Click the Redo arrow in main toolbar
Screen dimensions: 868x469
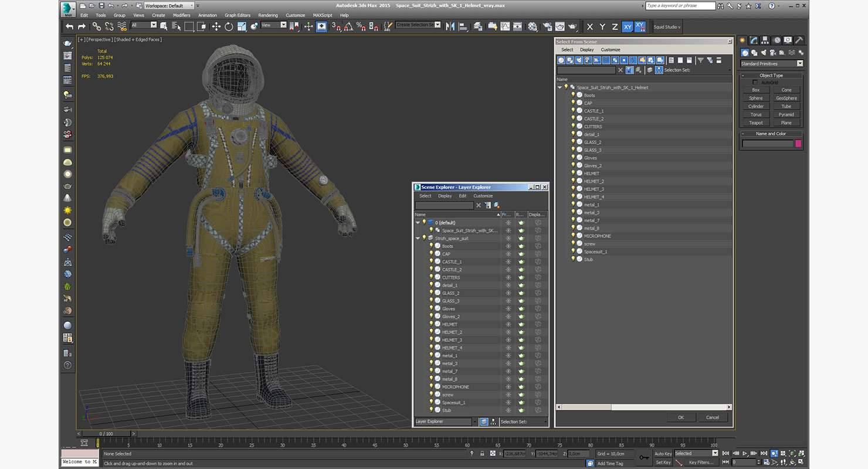82,26
